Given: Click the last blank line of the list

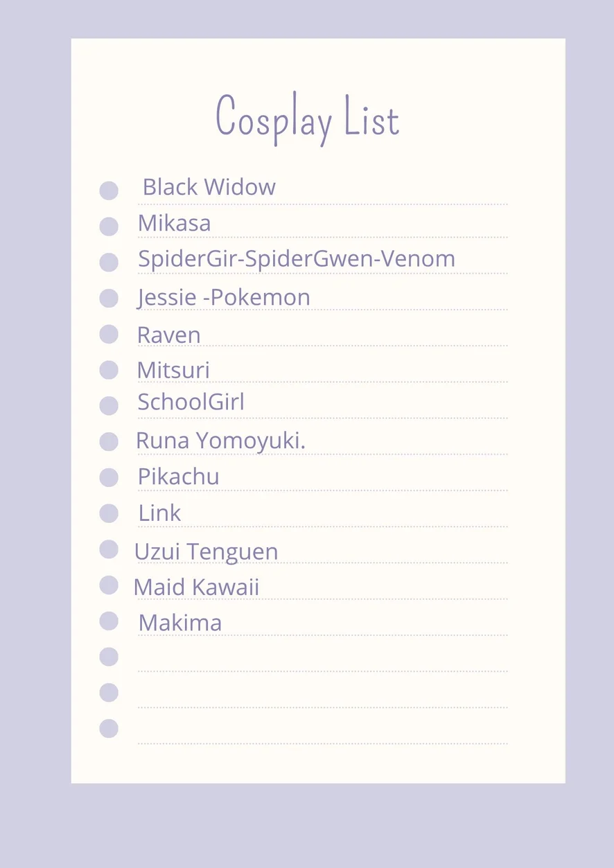Looking at the screenshot, I should coord(322,734).
